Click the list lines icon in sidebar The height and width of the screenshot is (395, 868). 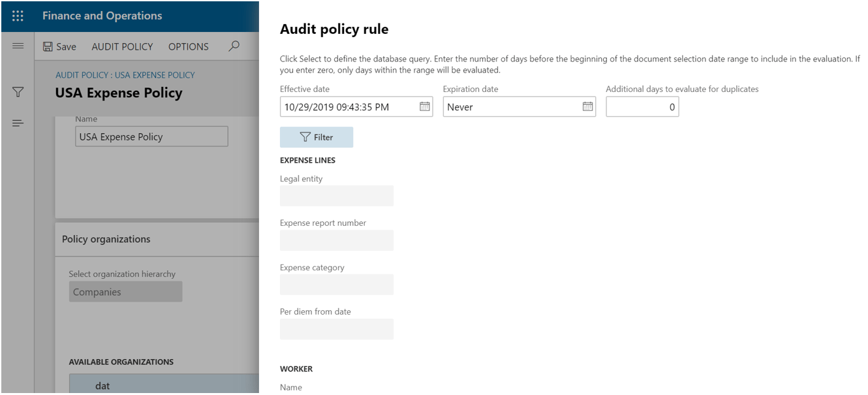click(x=18, y=123)
